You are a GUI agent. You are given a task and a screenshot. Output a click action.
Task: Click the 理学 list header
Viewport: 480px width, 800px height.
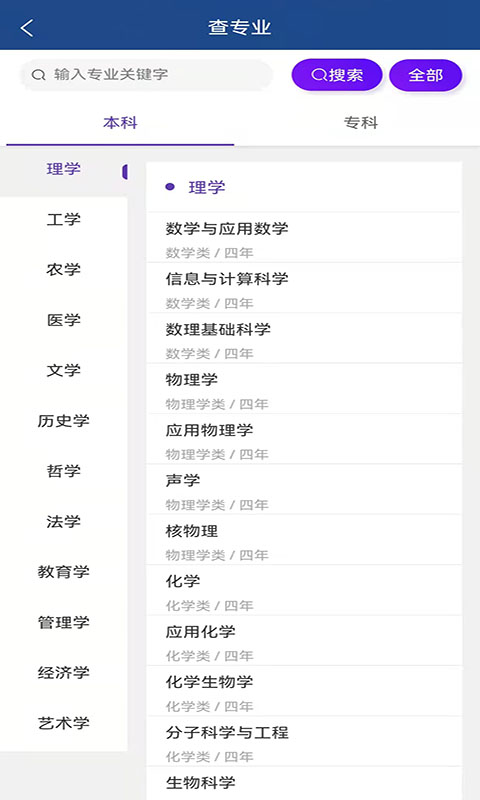(x=304, y=187)
